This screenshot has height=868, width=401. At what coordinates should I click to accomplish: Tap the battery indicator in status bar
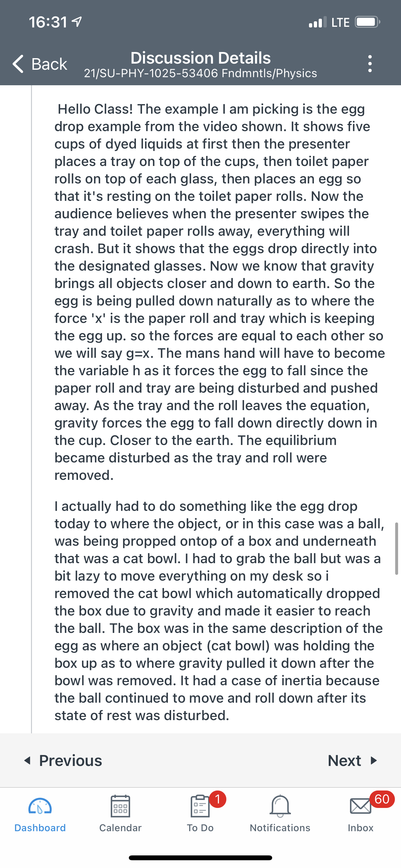[368, 22]
